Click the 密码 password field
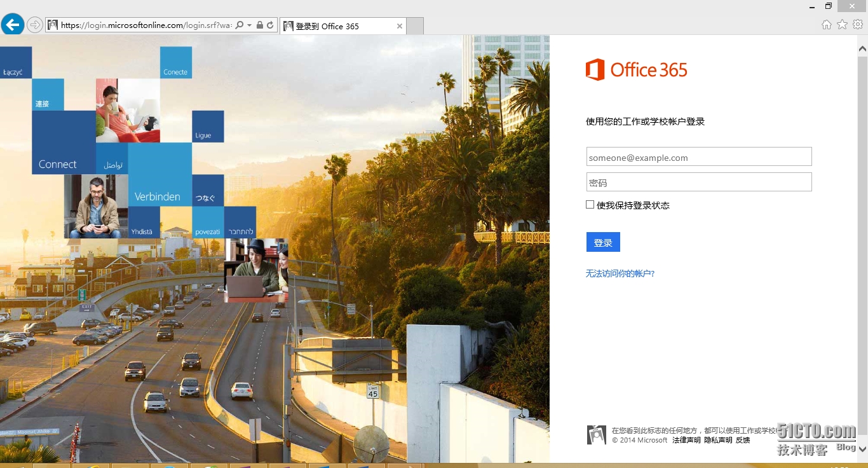 (x=699, y=182)
